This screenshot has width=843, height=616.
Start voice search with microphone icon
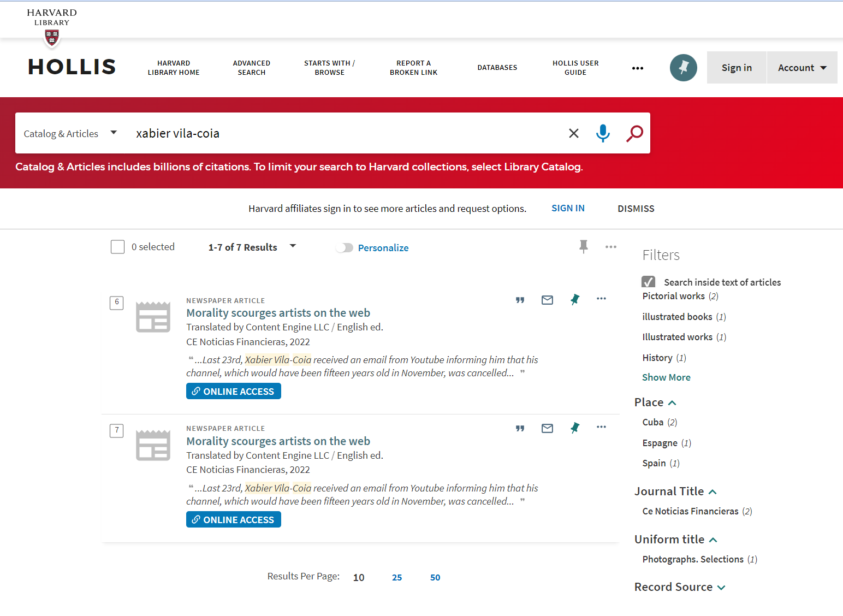pos(603,133)
